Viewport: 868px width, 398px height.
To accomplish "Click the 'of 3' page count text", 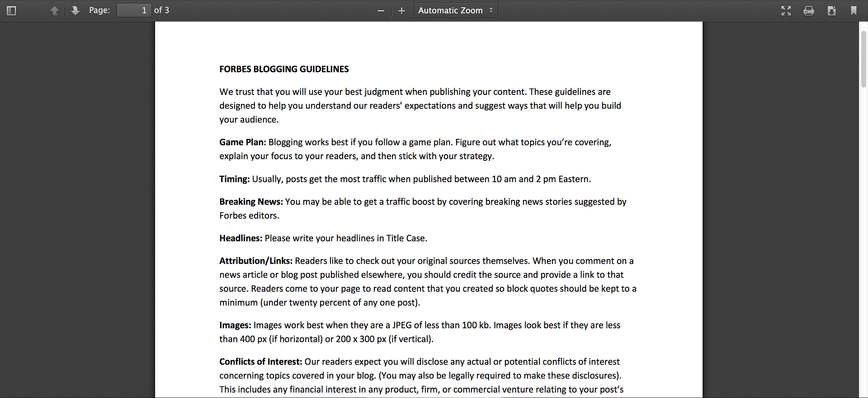I will (x=161, y=10).
